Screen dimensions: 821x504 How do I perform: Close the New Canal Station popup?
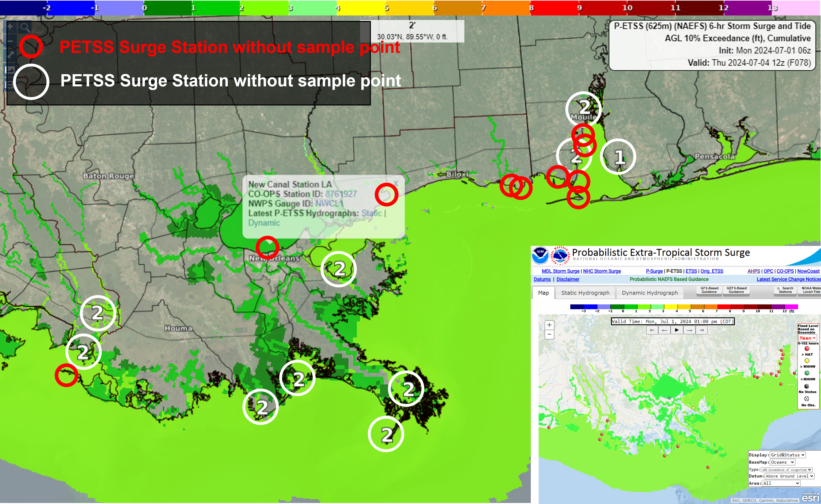tap(396, 183)
